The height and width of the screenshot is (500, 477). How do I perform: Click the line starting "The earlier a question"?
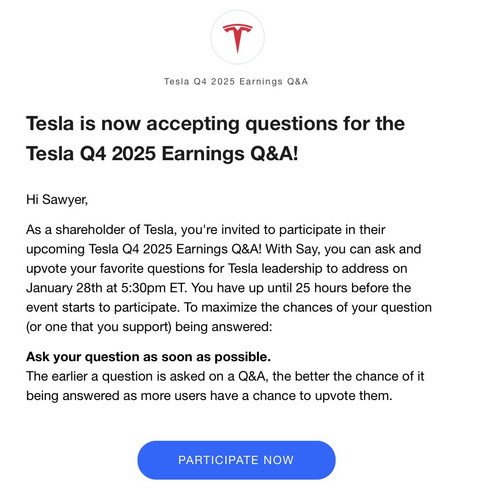225,376
